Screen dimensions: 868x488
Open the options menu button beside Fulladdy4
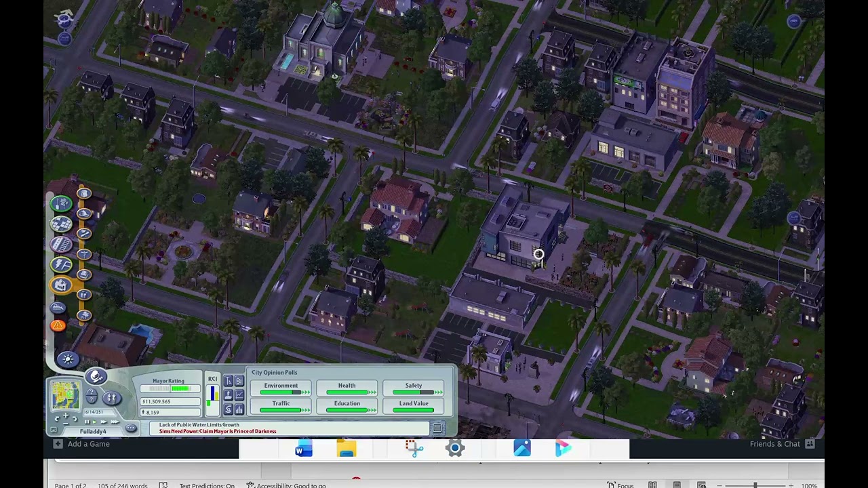click(131, 428)
